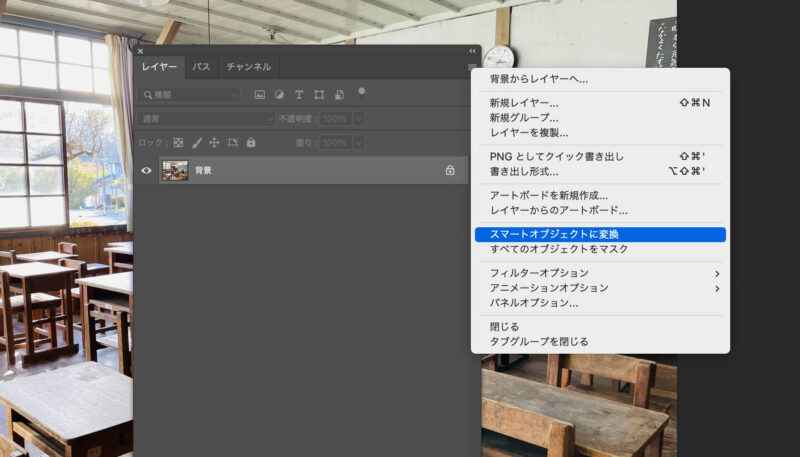Choose レイヤーを複製... menu item
The image size is (800, 457).
pyautogui.click(x=600, y=133)
